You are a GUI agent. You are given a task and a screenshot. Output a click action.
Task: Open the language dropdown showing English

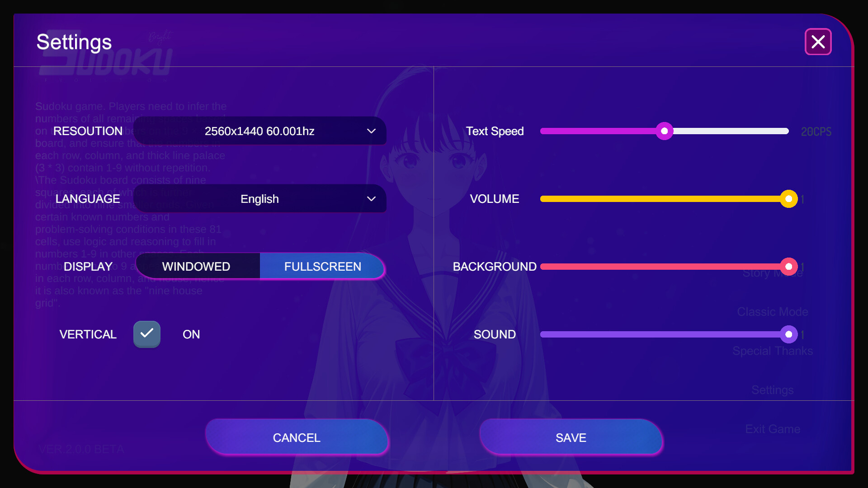coord(259,199)
